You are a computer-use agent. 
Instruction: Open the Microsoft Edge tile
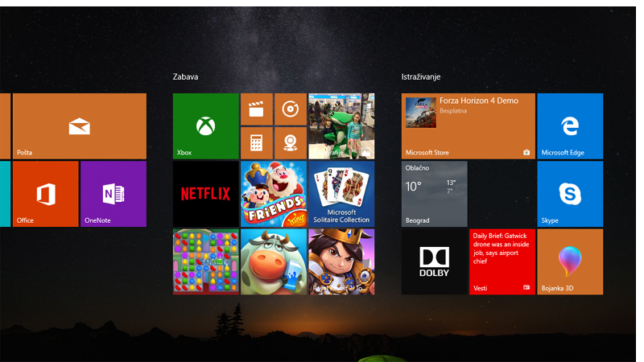(x=570, y=125)
